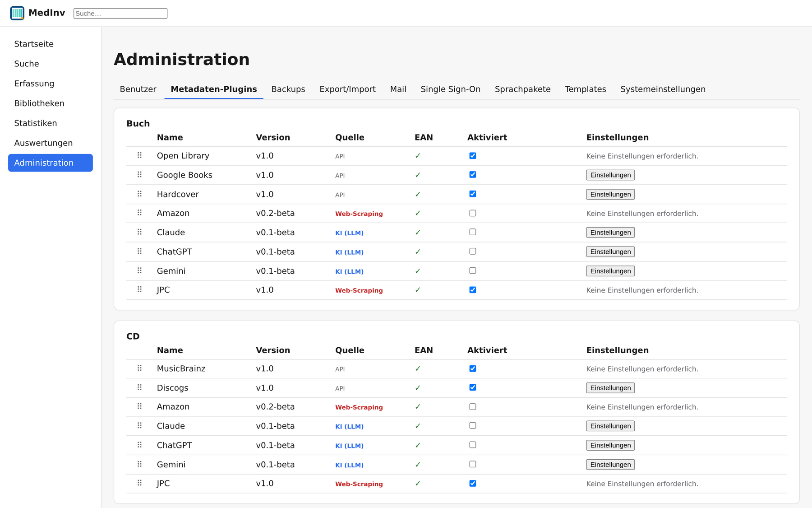Click drag handle of CD ChatGPT row
Screen dimensions: 812x508
coord(139,445)
